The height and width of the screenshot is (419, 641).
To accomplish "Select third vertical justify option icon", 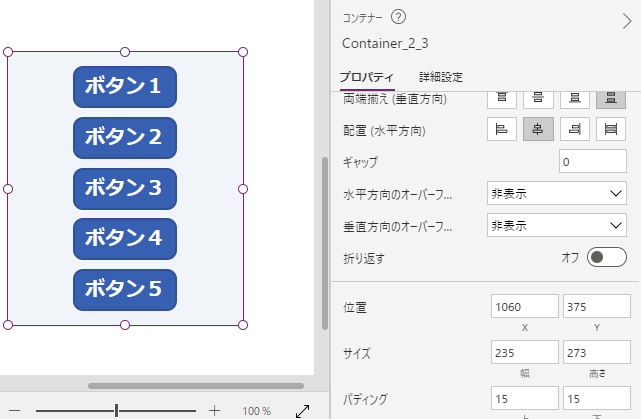I will pyautogui.click(x=575, y=99).
